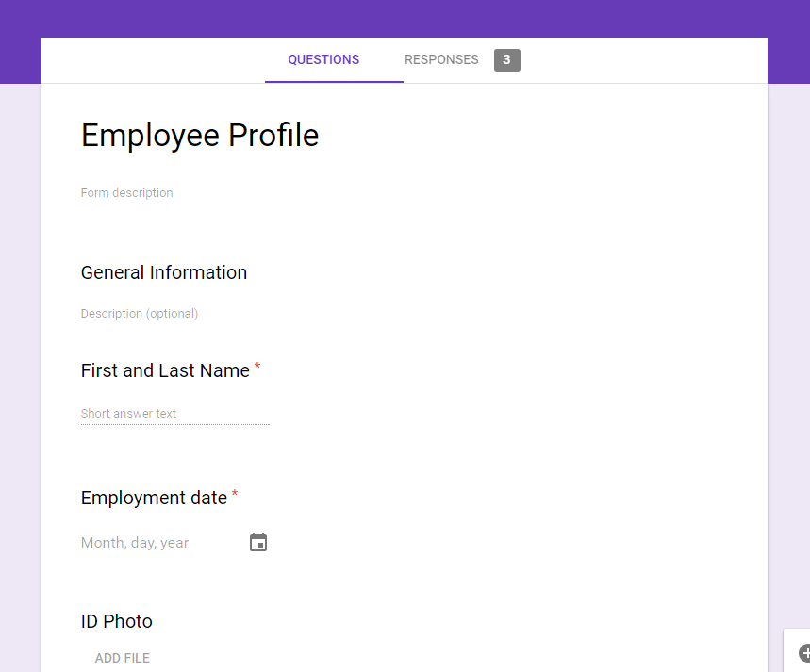Click the required asterisk beside Employment date
The width and height of the screenshot is (810, 672).
[235, 493]
